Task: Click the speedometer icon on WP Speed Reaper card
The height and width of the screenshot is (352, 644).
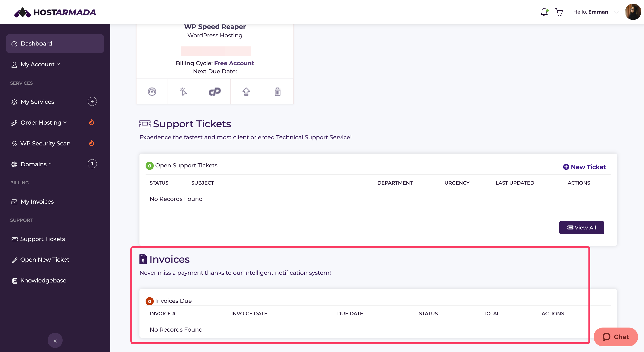Action: point(152,92)
